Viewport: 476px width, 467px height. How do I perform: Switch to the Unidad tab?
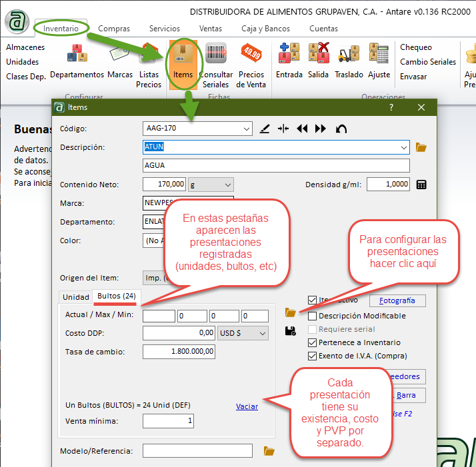pos(75,297)
